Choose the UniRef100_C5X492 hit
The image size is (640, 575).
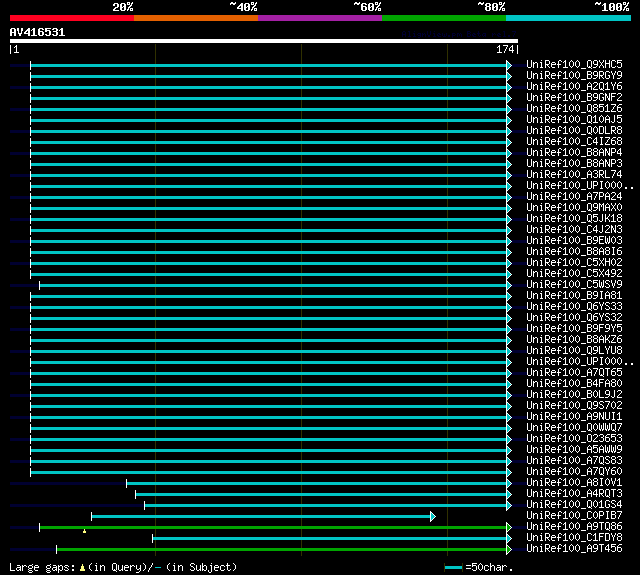coord(574,274)
